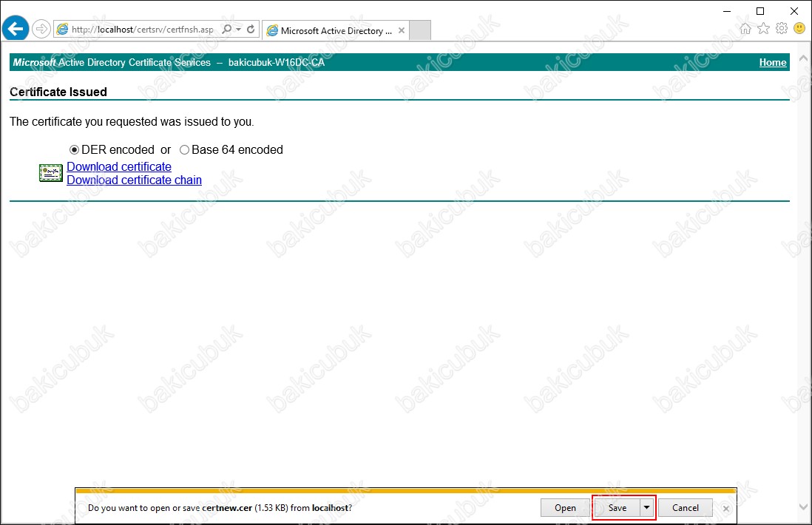Dismiss the download notification bar
The image size is (812, 525).
726,509
